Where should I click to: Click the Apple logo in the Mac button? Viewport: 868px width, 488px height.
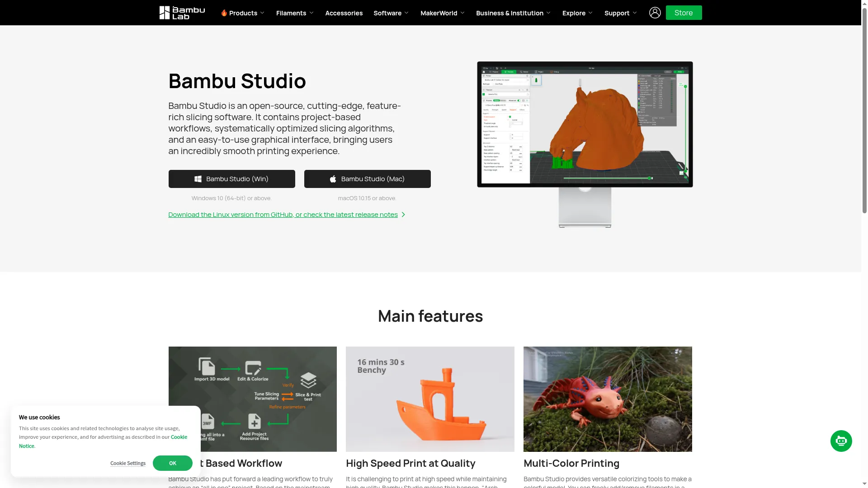point(333,179)
